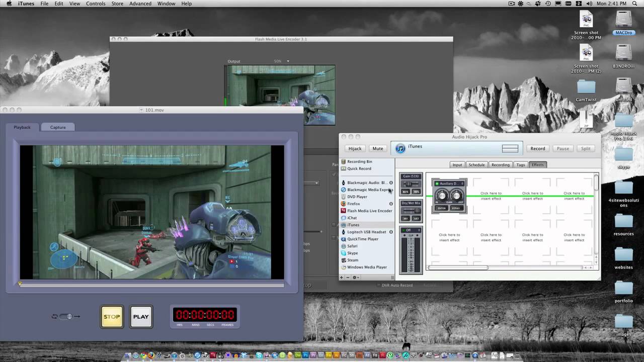Open the portfolio folder on desktop
Screen dimensions: 644x362
pos(623,292)
